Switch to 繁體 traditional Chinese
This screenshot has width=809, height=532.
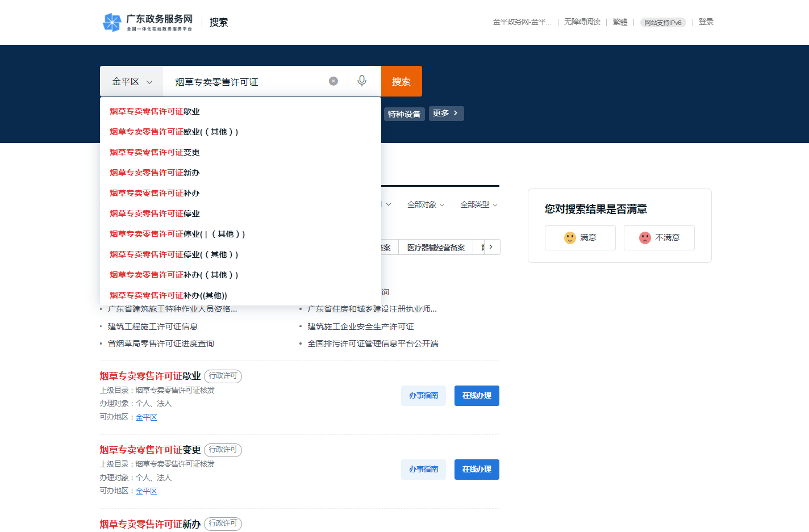(x=620, y=22)
